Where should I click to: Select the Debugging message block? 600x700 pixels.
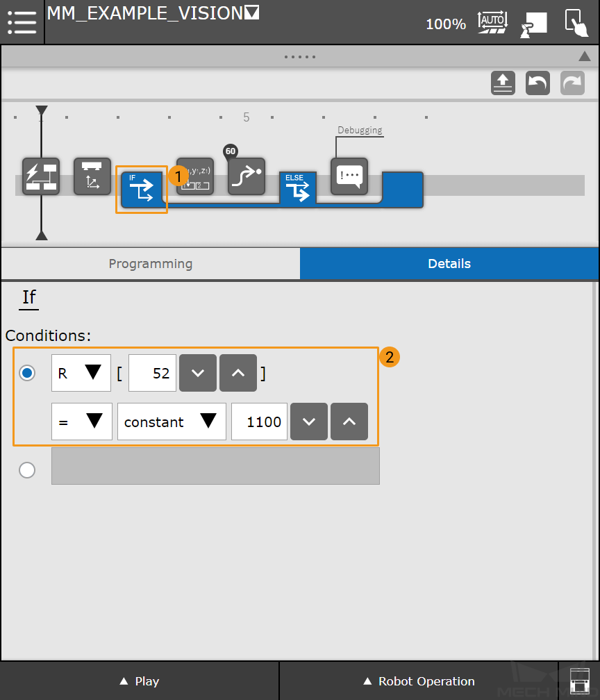click(349, 176)
